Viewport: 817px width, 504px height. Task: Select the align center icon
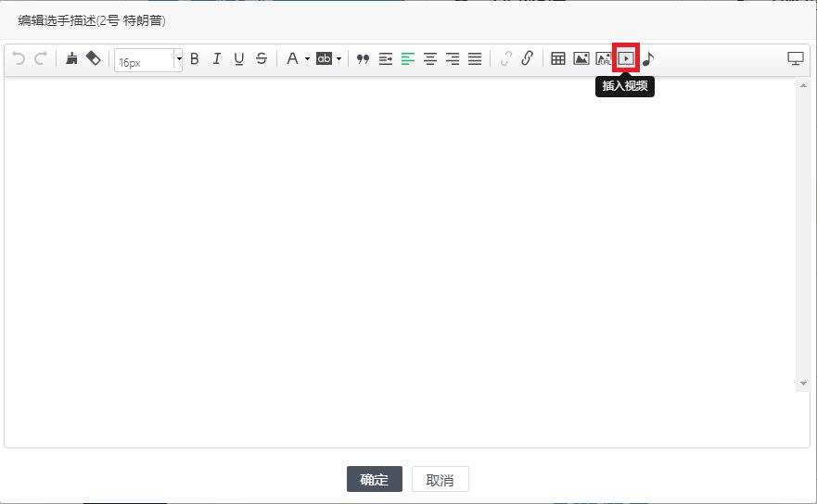[430, 59]
